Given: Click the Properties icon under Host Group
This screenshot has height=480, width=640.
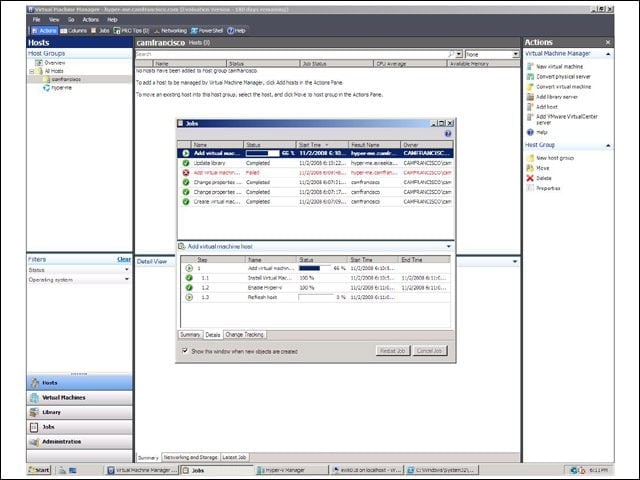Looking at the screenshot, I should (x=530, y=188).
